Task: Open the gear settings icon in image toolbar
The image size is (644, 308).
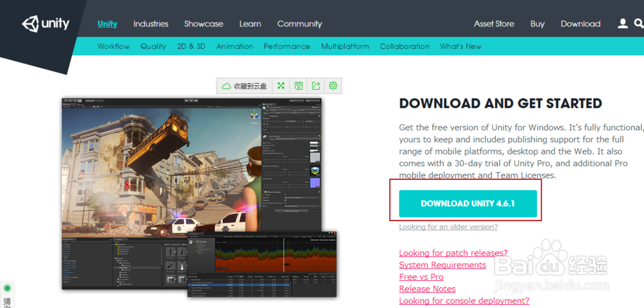Action: pos(333,86)
